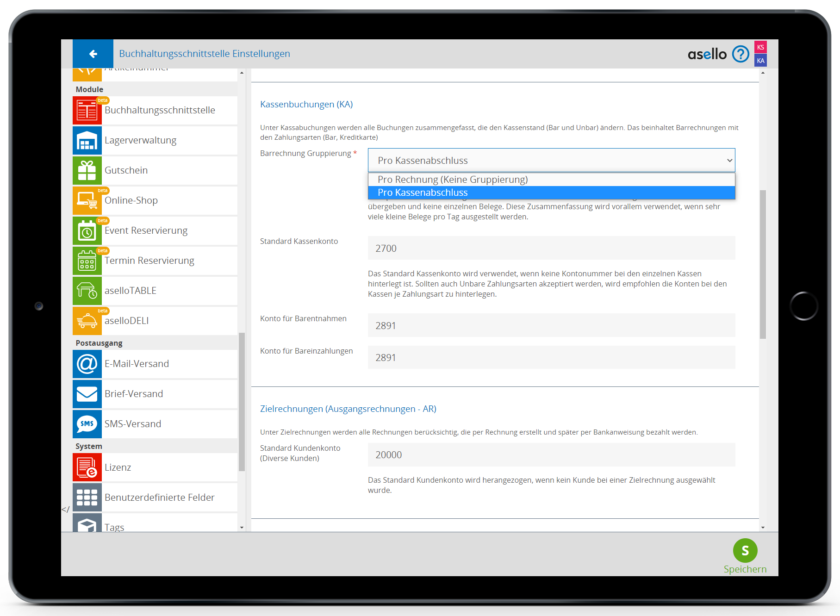Click the E-Mail-Versand at-sign icon
840x616 pixels.
tap(87, 364)
